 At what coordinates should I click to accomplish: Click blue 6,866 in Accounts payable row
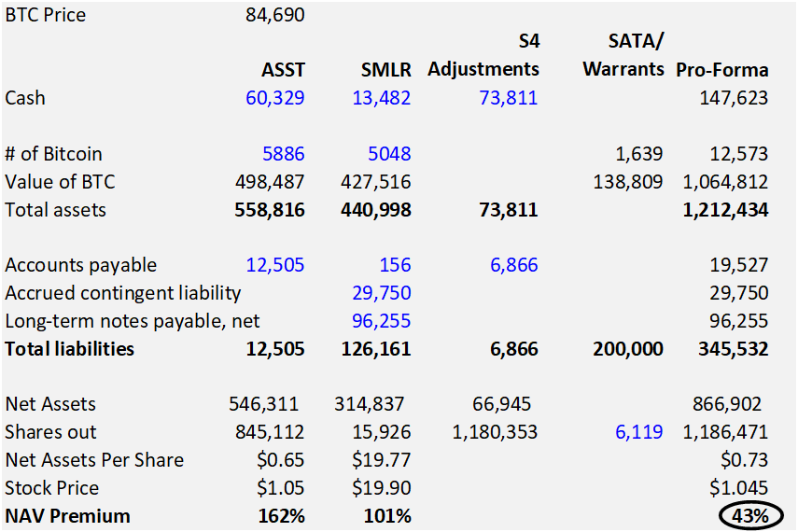[513, 265]
